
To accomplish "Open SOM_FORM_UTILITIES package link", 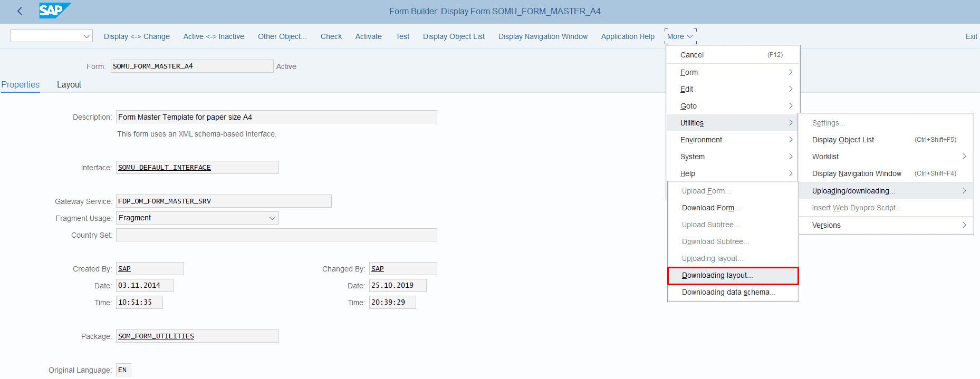I will 156,336.
